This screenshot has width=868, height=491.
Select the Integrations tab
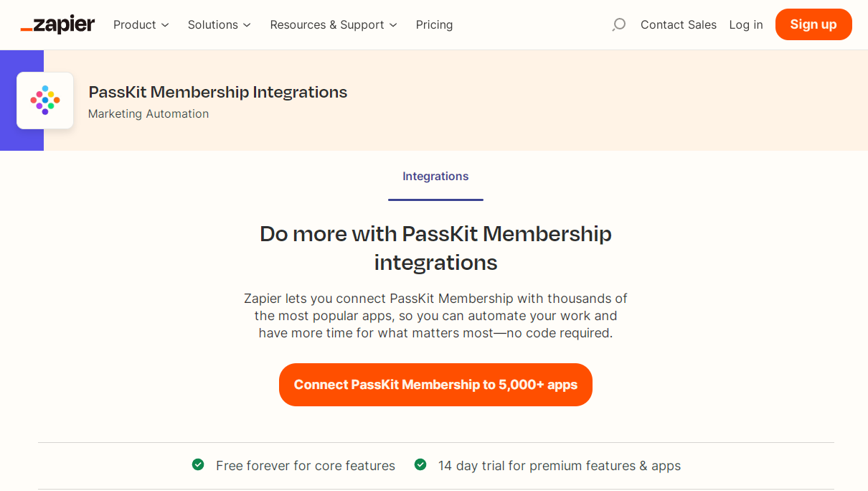(x=435, y=177)
